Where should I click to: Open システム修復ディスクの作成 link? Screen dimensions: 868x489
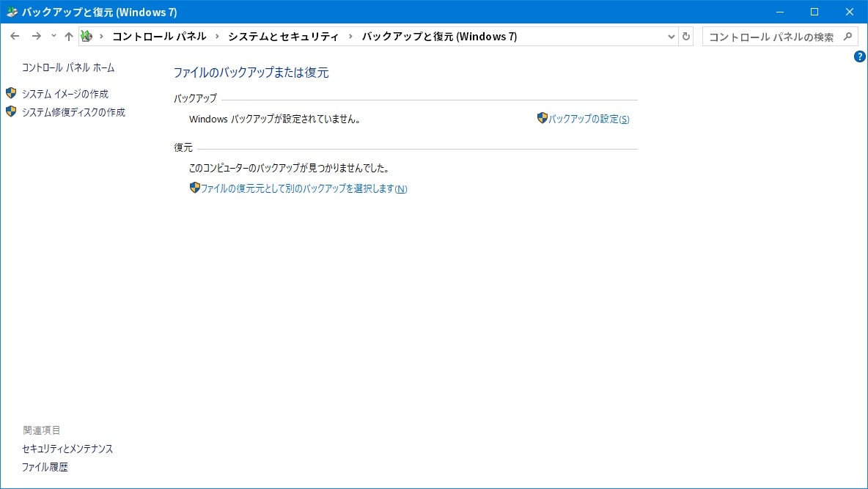point(73,112)
